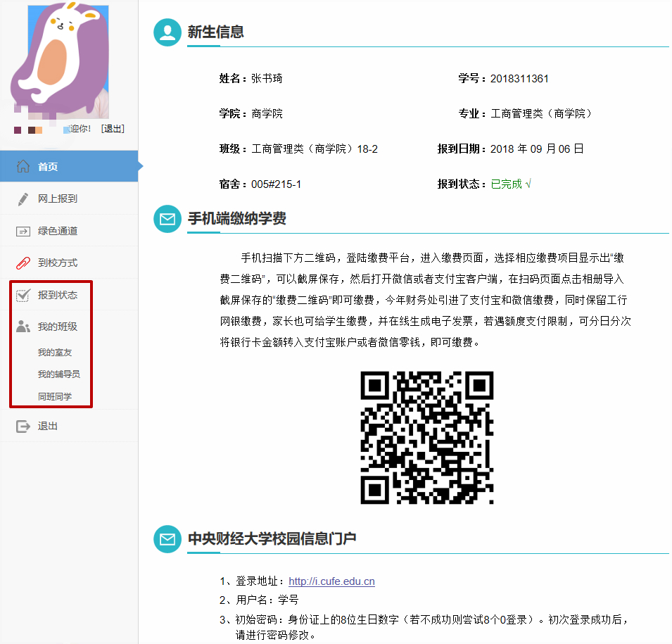Click the 中央财经大学校园信息门户 heading
This screenshot has width=672, height=644.
point(272,539)
